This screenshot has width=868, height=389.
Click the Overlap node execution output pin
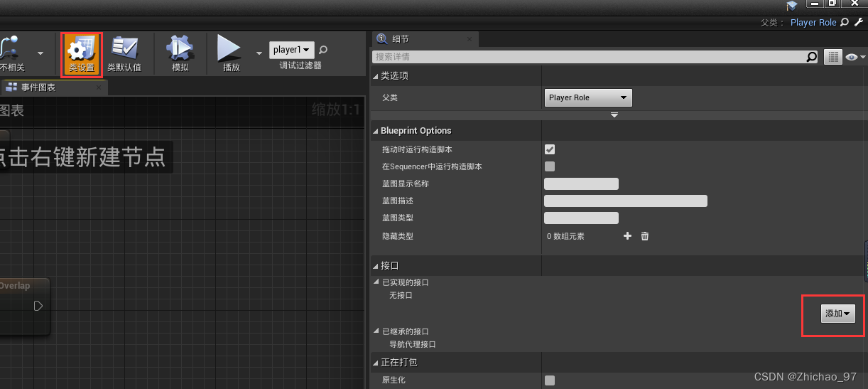tap(38, 306)
